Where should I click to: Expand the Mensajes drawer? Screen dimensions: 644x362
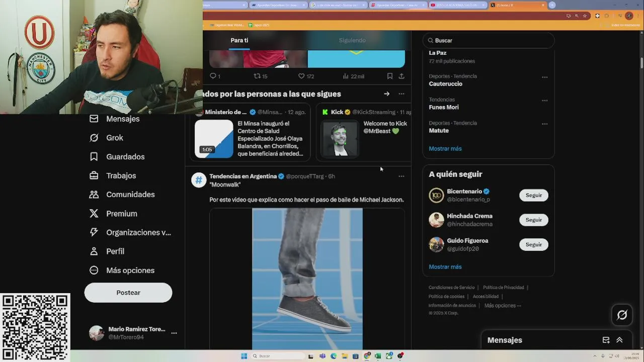pos(619,340)
